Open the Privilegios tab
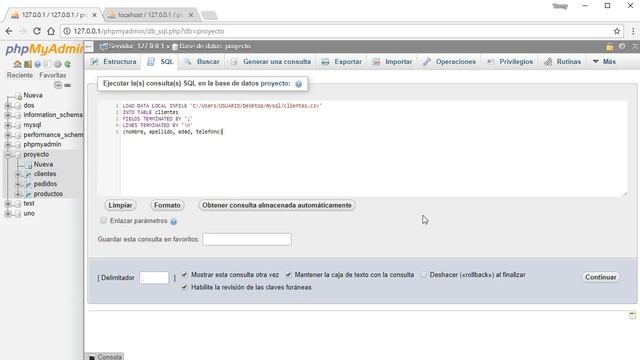 pos(510,62)
